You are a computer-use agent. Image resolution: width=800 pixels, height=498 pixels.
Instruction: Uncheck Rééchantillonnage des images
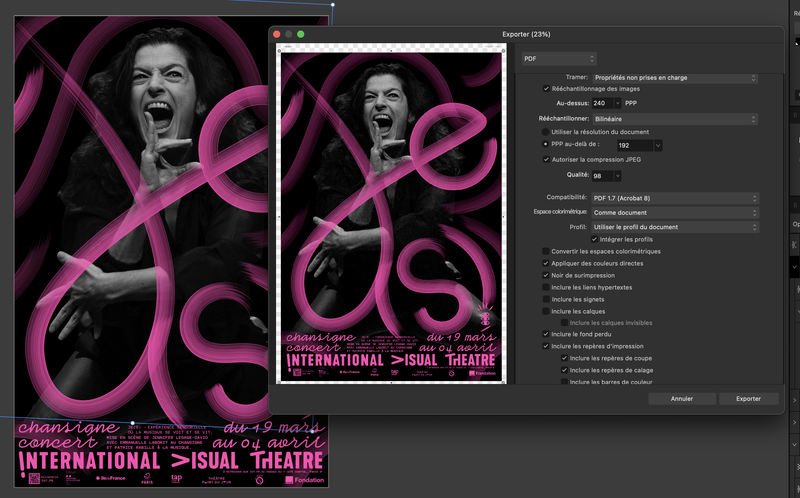click(546, 89)
